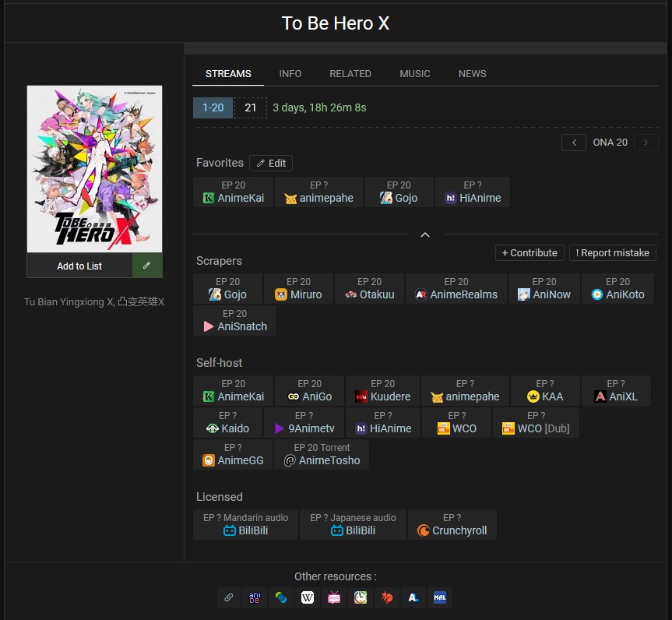Open the pink TV Bangumi resource icon

coord(334,597)
